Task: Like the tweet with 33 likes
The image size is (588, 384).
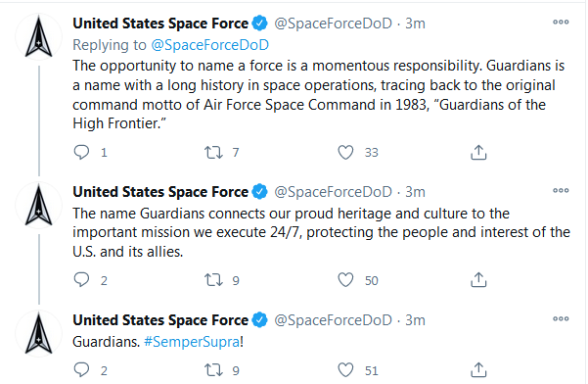Action: pyautogui.click(x=345, y=153)
